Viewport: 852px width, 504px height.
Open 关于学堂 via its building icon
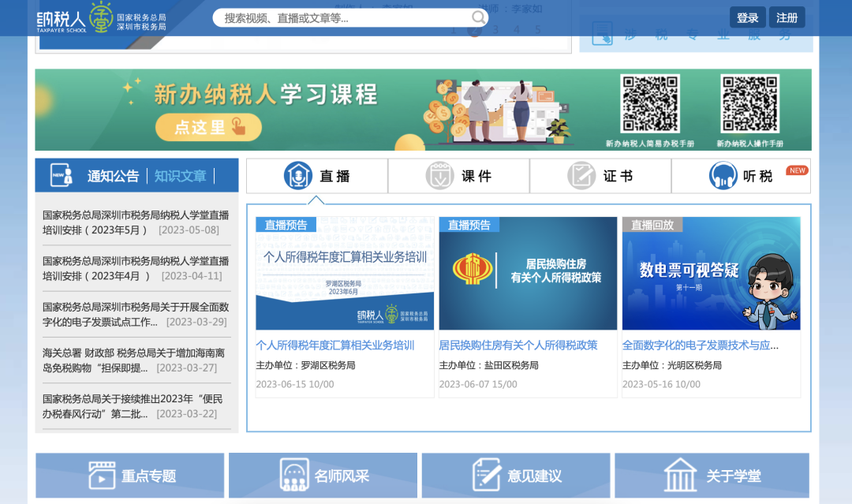[x=680, y=475]
